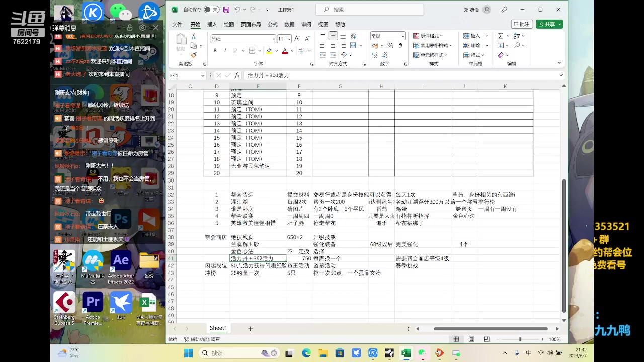Screen dimensions: 644x362
Task: Click the 批注 comments button
Action: pos(522,24)
